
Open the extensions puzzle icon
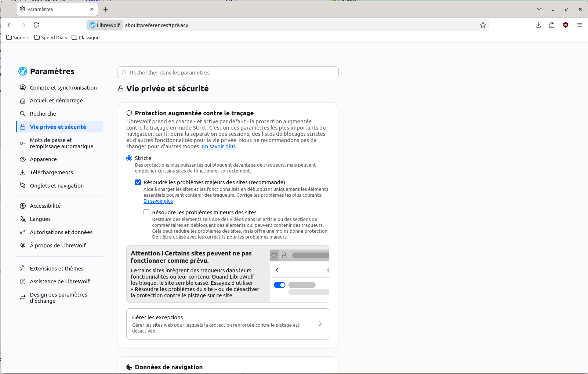pos(552,25)
